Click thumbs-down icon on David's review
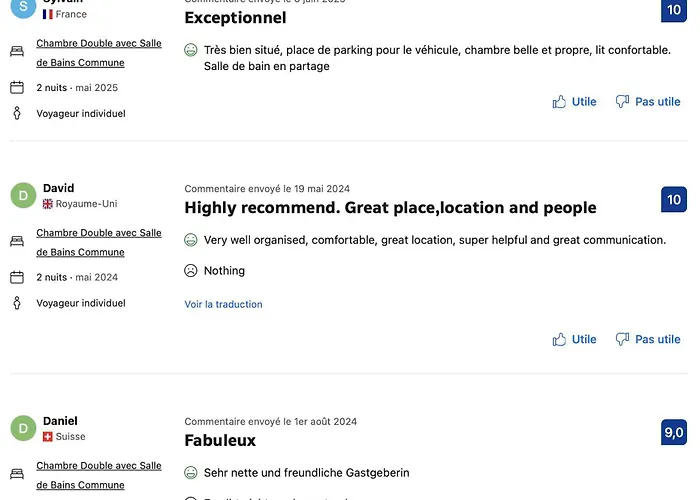700x500 pixels. (x=622, y=339)
